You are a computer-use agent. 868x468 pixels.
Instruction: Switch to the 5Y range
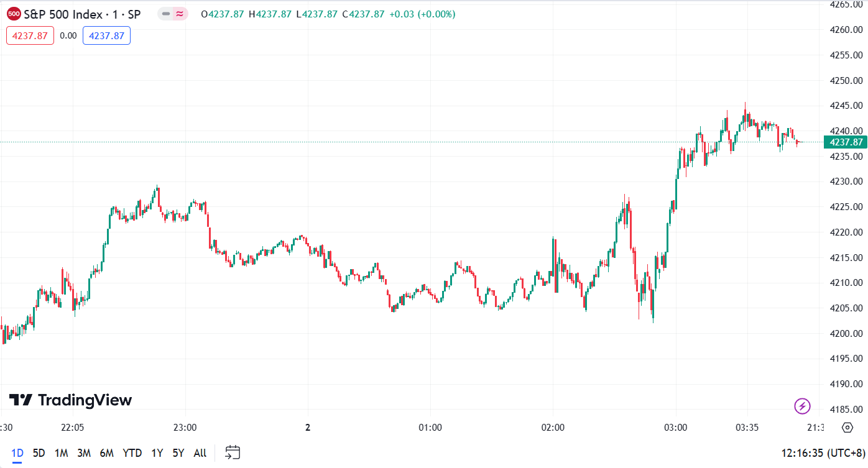coord(178,453)
